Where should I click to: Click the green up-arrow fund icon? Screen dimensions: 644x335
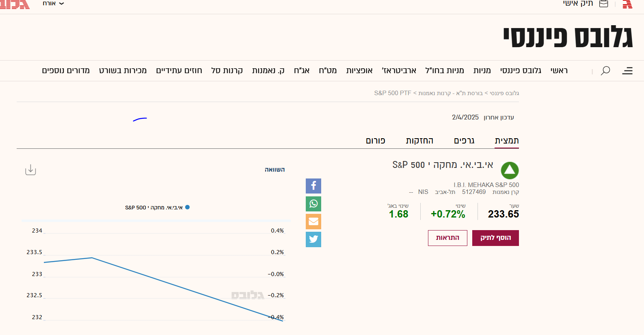point(510,170)
